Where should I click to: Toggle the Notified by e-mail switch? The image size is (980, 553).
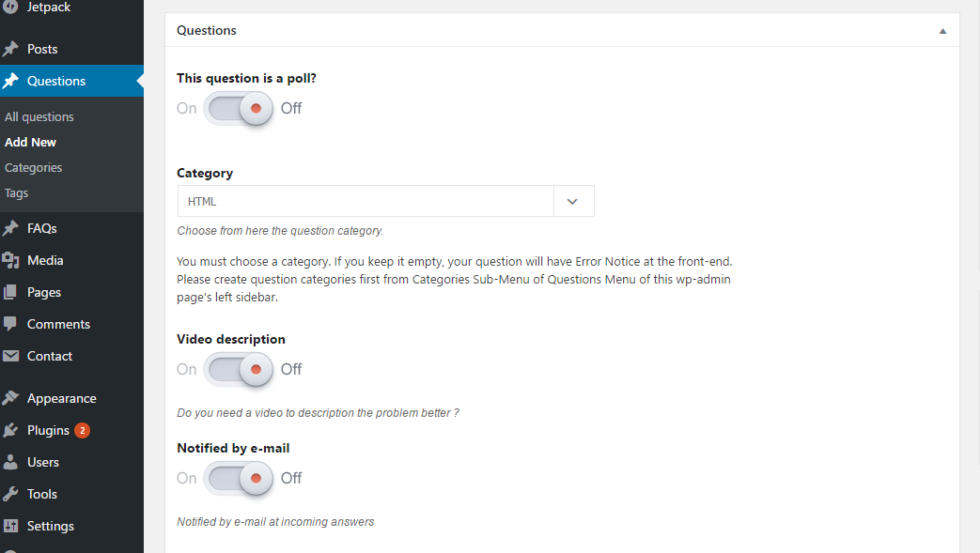point(239,478)
